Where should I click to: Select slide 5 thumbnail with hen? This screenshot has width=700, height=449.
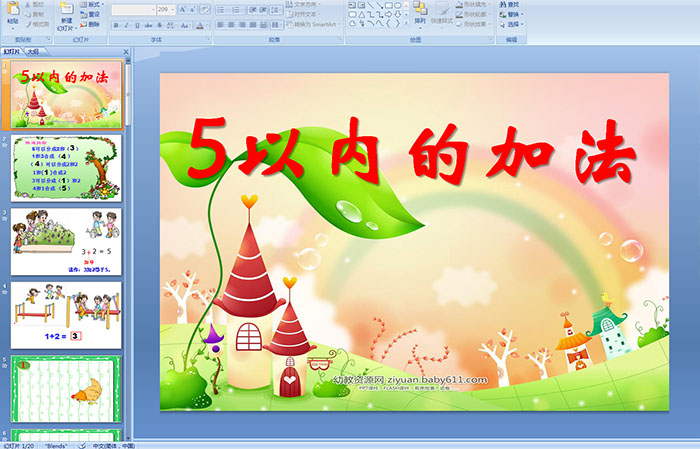[66, 389]
